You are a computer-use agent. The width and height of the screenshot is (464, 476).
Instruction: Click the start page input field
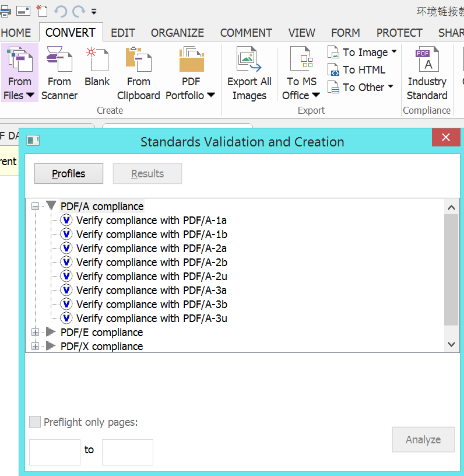click(55, 452)
